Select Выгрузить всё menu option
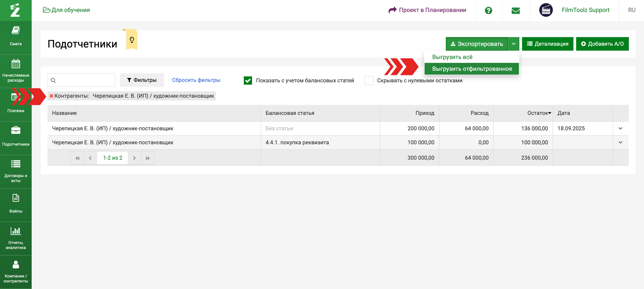The width and height of the screenshot is (644, 289). 452,57
